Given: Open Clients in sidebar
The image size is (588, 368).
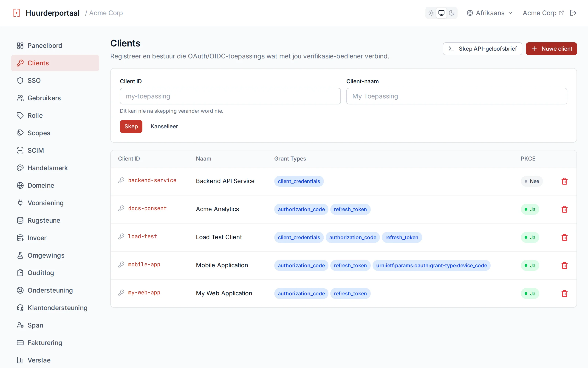Looking at the screenshot, I should 55,63.
